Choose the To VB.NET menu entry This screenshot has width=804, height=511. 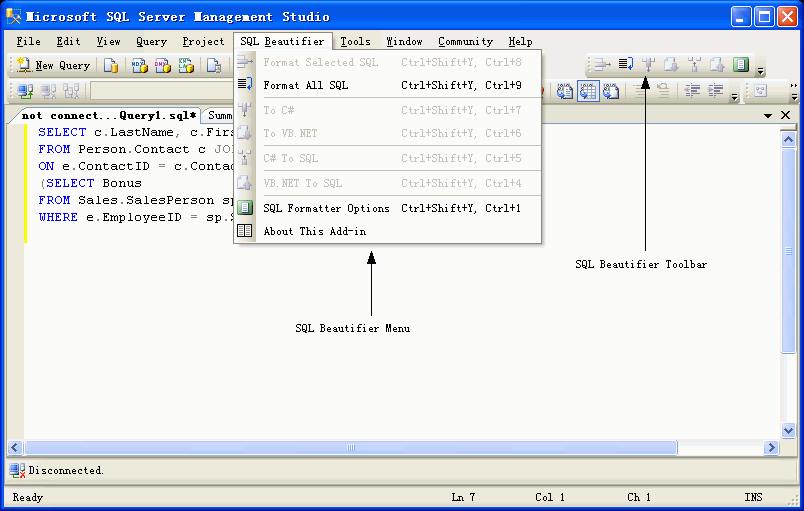coord(388,133)
